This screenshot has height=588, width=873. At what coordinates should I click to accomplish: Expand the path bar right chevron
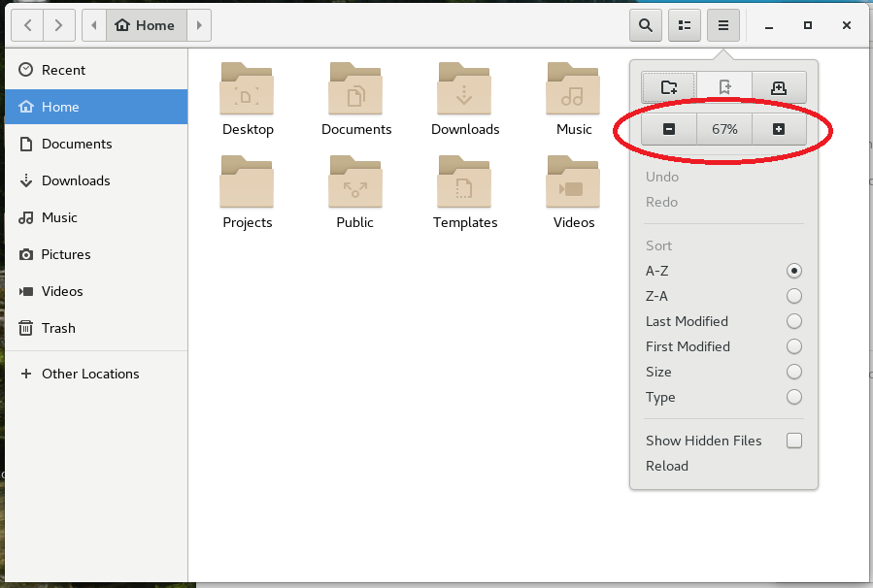click(x=198, y=25)
